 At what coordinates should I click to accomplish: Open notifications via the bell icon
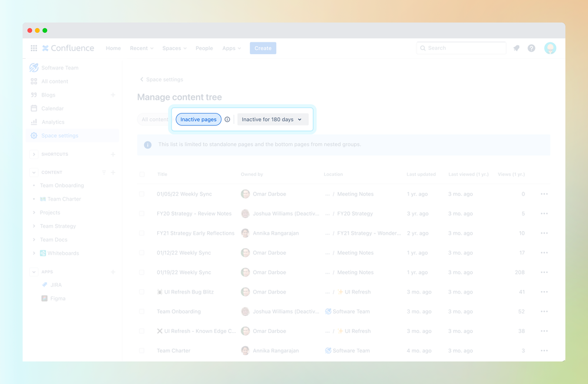tap(516, 48)
